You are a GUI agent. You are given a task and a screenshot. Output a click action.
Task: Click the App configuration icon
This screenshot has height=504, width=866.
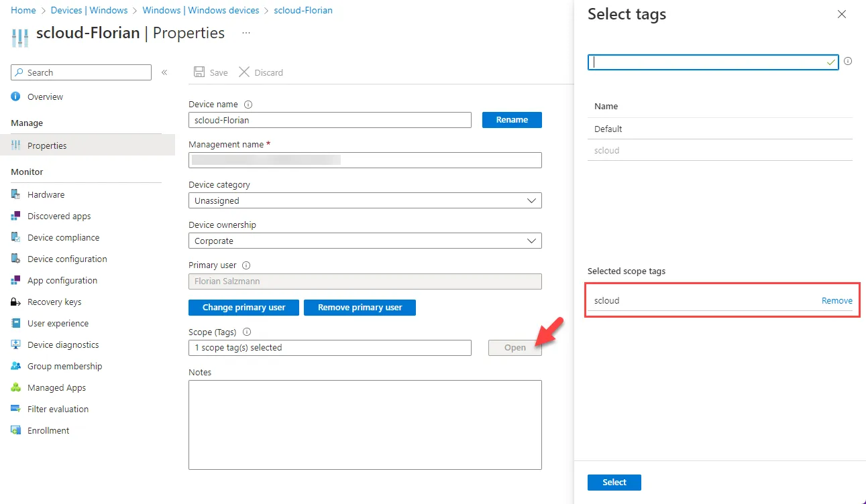pos(16,280)
